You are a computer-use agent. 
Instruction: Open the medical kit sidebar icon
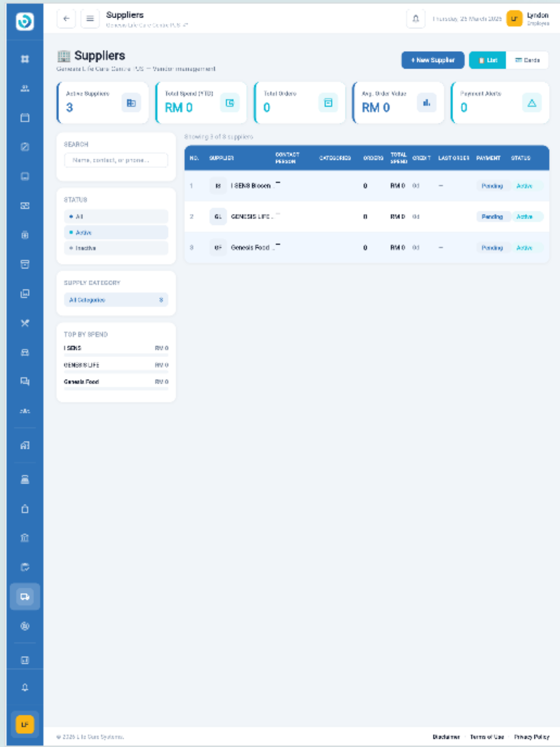click(x=25, y=235)
